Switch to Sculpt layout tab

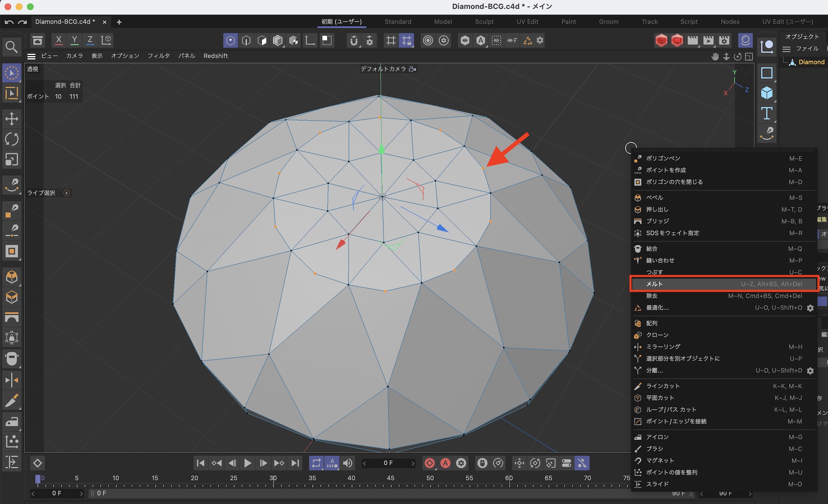pos(484,22)
